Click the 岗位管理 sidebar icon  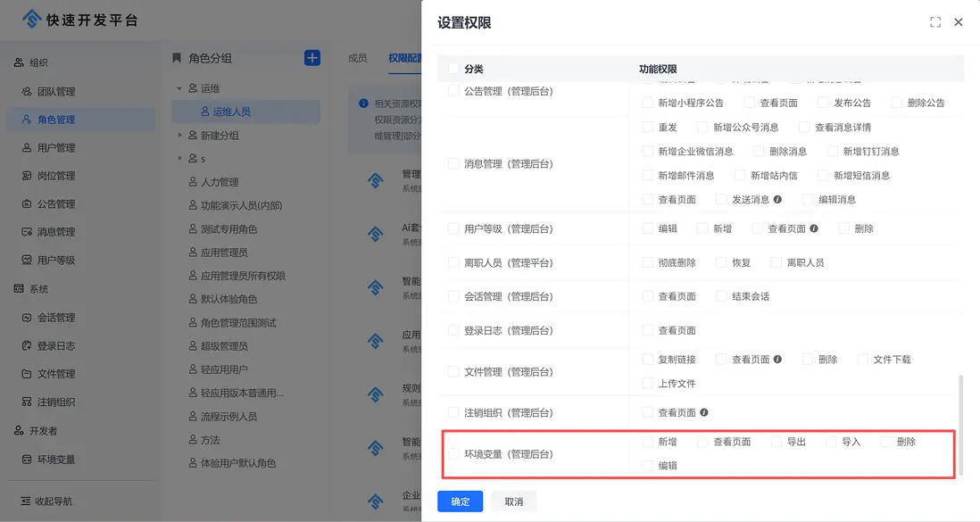coord(27,176)
